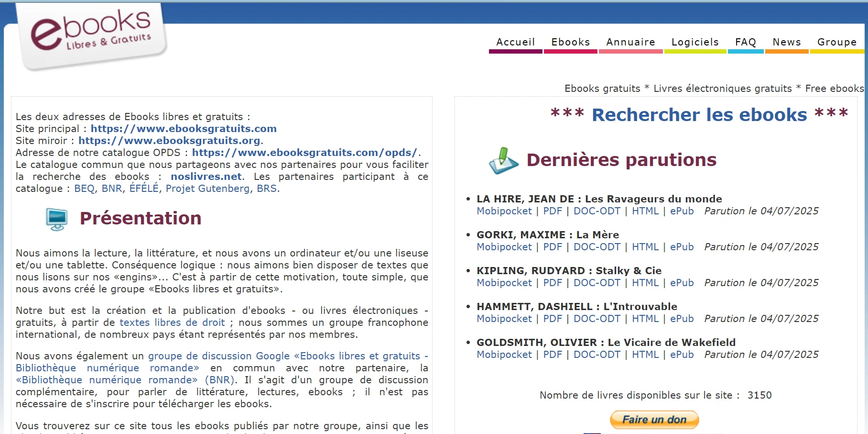Download Mobipocket for Stalky & Cie
This screenshot has height=434, width=868.
[x=504, y=283]
